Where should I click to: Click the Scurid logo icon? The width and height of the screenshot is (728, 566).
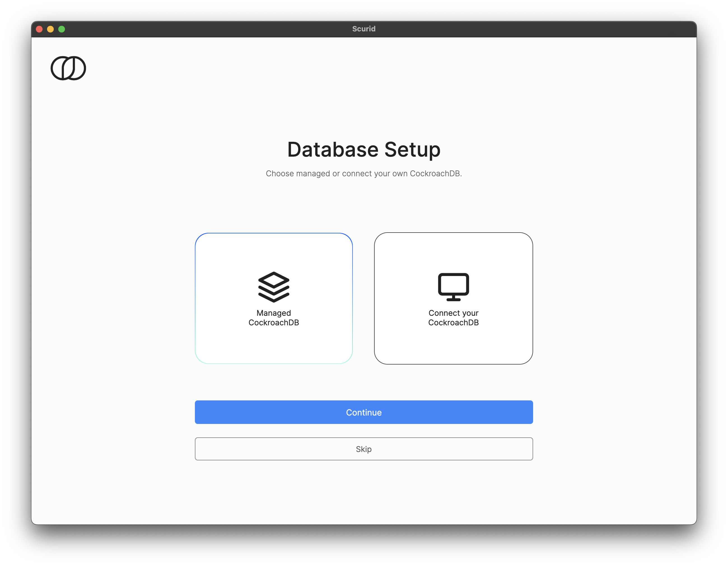(68, 68)
